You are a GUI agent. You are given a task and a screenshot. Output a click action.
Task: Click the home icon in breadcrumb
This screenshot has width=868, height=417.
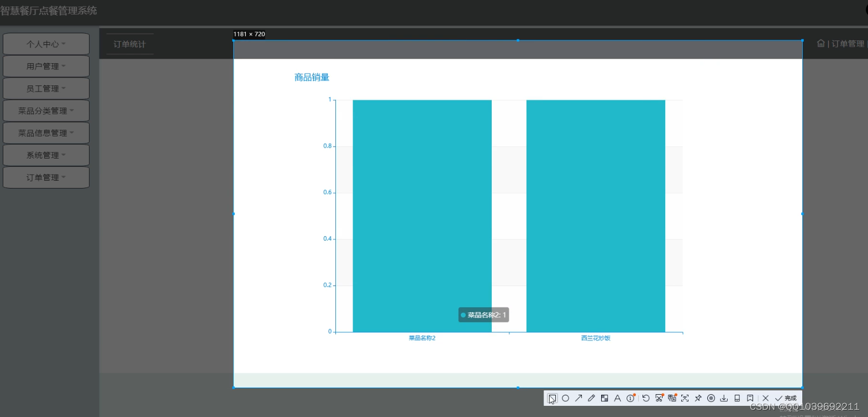click(820, 43)
